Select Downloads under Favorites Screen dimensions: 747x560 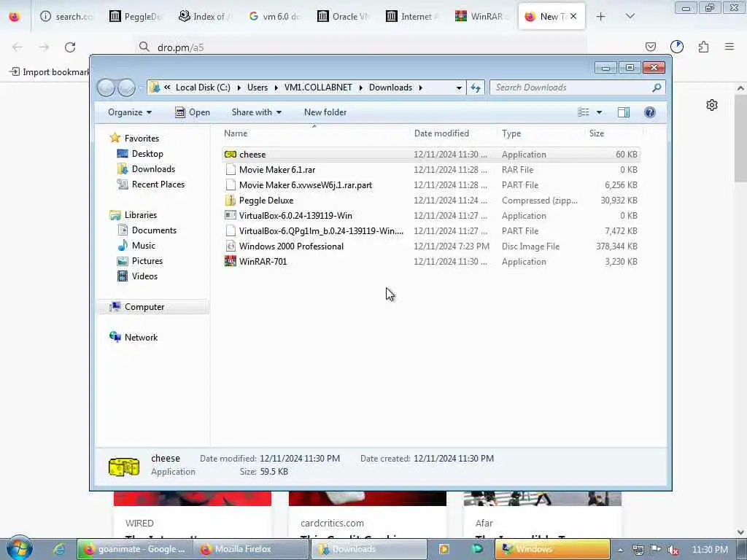[146, 169]
